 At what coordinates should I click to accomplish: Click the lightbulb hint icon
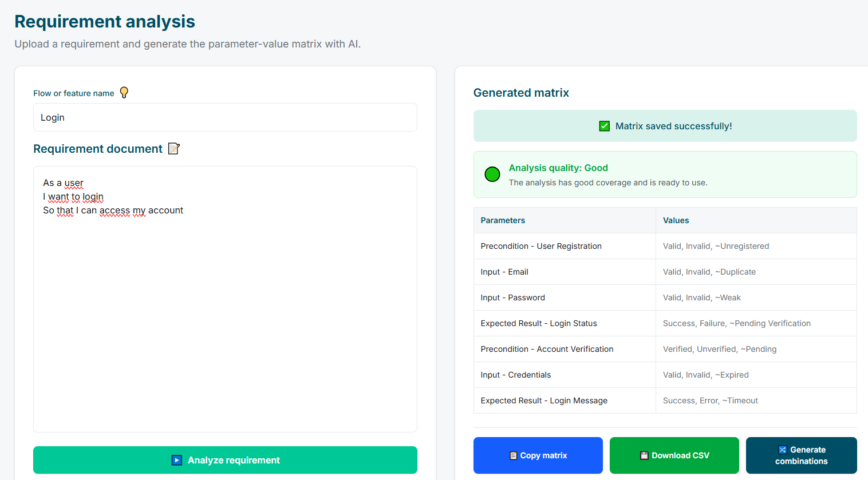tap(124, 93)
